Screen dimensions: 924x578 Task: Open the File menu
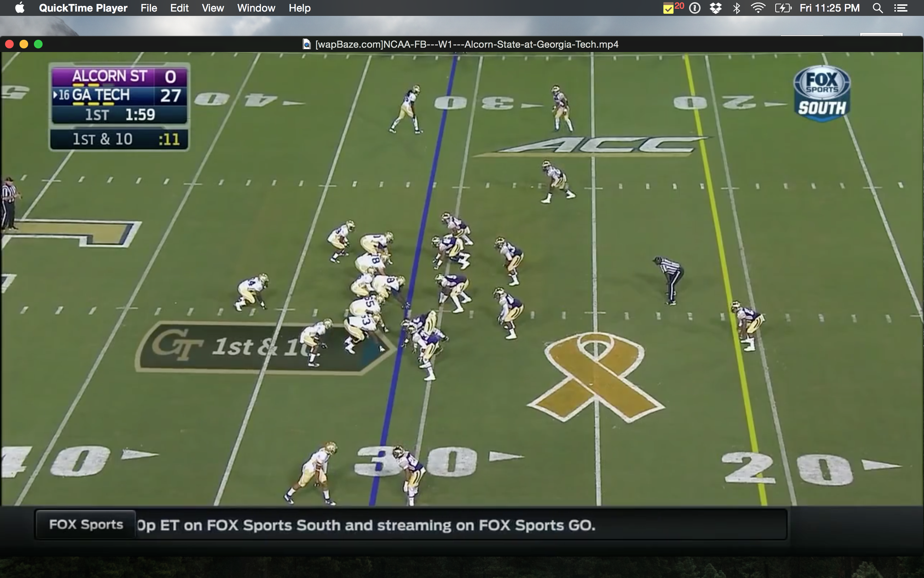point(149,8)
